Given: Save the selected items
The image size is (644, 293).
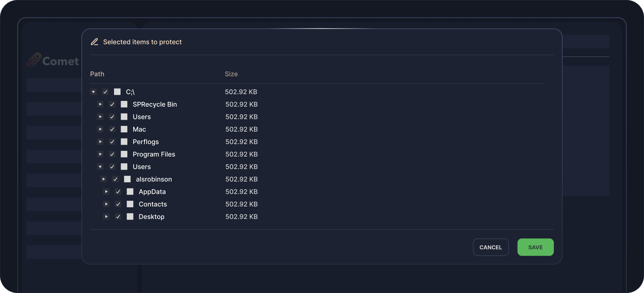Looking at the screenshot, I should [535, 247].
